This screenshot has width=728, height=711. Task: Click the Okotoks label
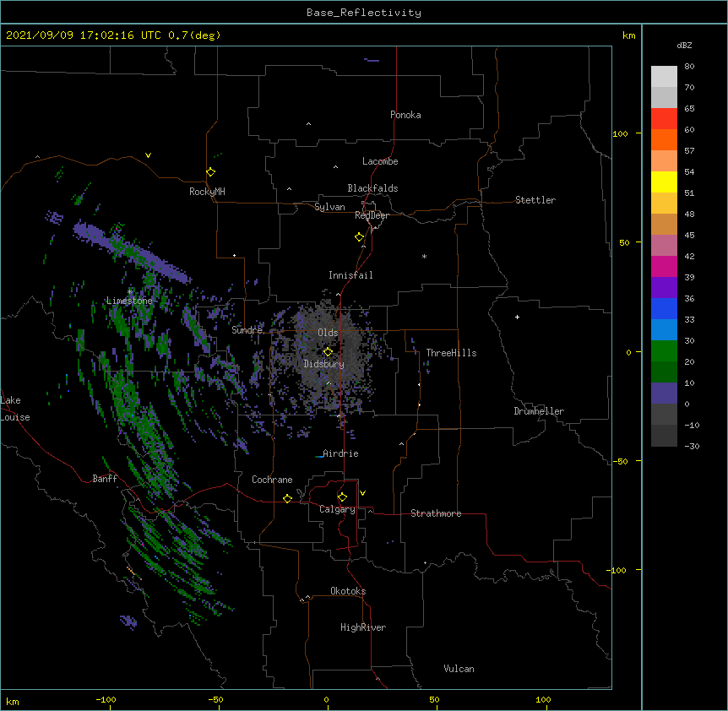348,591
